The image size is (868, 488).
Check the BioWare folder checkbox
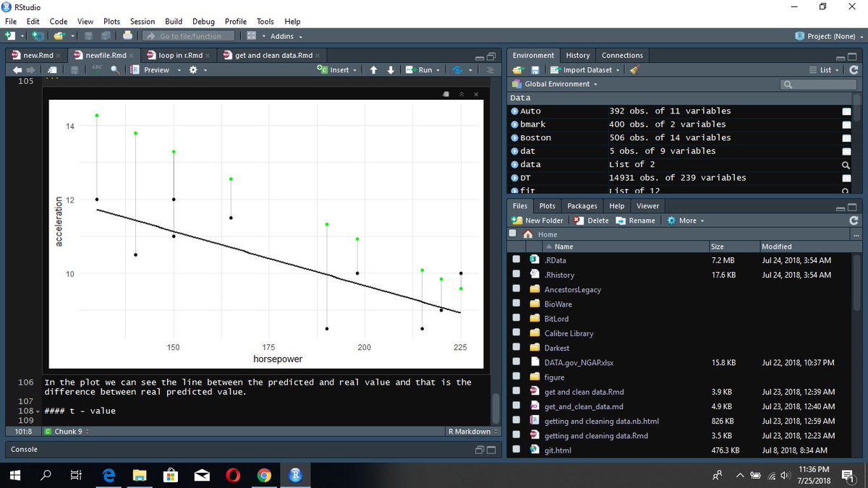516,304
